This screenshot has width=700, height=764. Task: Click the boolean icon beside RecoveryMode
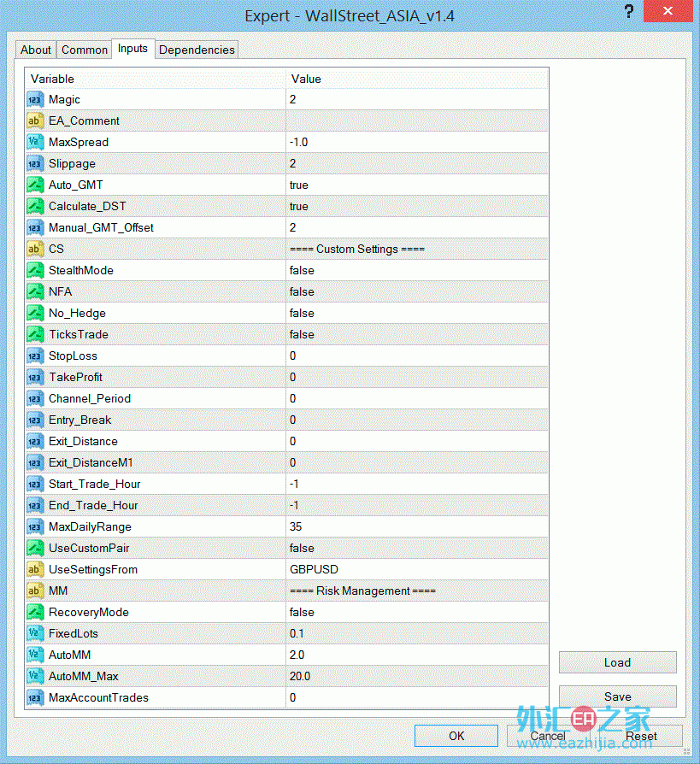tap(35, 613)
